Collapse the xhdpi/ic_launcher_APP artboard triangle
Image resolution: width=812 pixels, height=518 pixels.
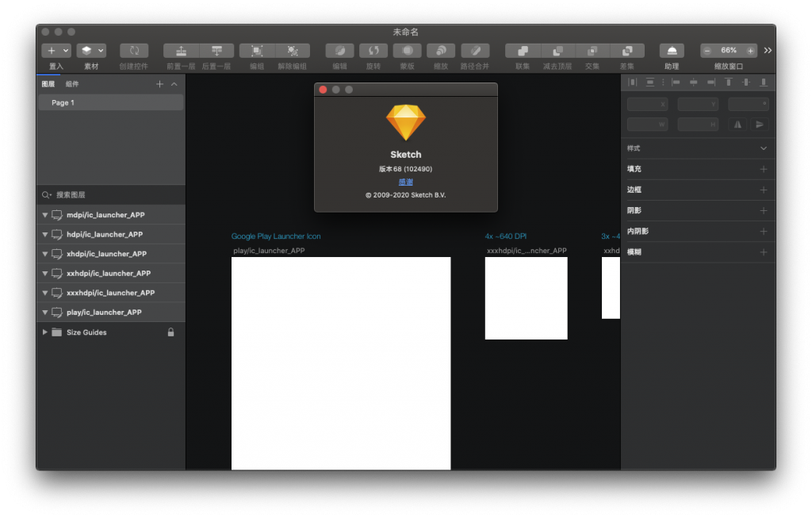pos(45,254)
